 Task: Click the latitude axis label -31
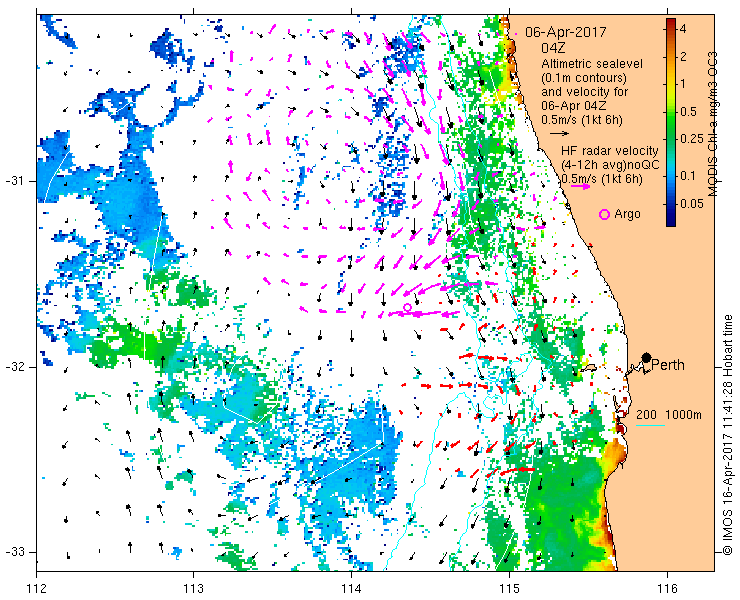tap(14, 181)
